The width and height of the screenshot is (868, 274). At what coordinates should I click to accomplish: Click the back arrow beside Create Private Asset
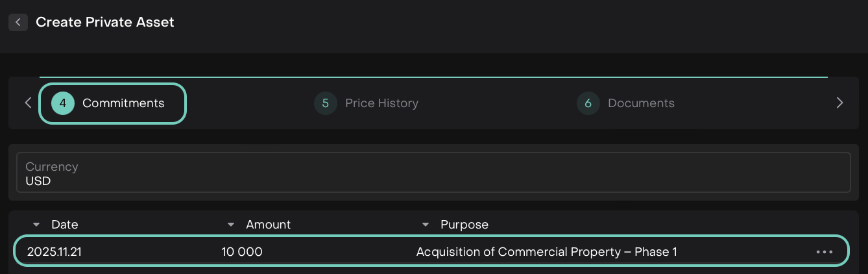coord(18,22)
